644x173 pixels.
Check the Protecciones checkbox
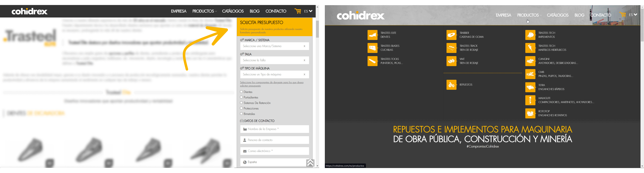[x=241, y=108]
